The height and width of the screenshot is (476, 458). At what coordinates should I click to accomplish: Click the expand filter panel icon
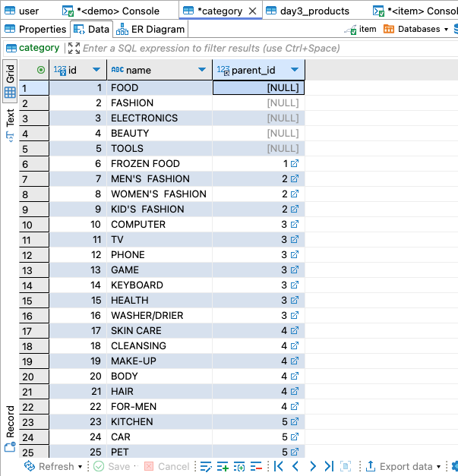74,48
